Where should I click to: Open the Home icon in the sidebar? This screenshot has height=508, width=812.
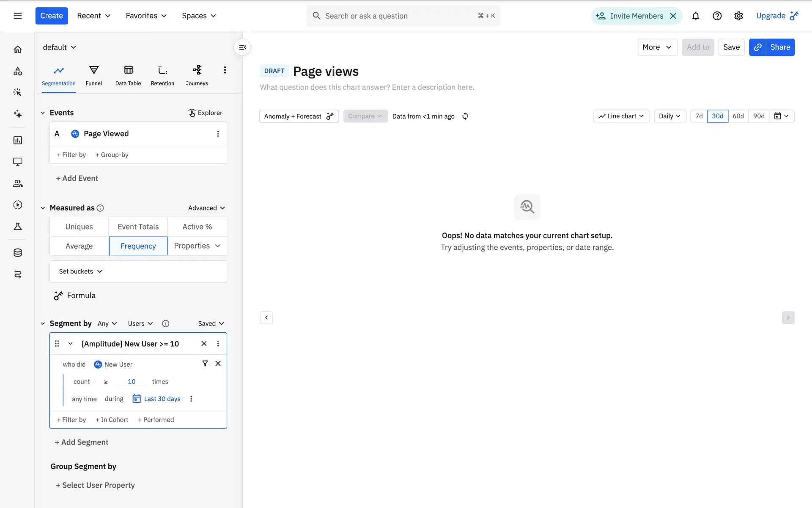18,50
